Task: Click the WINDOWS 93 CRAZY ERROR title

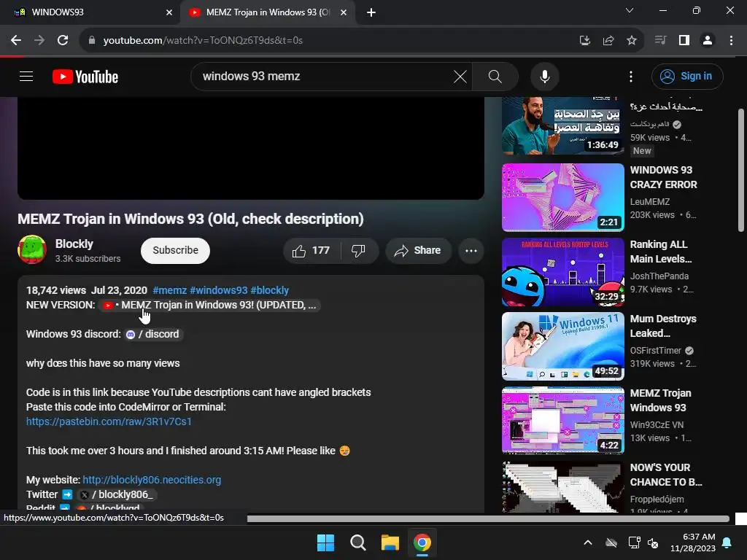Action: click(x=663, y=177)
